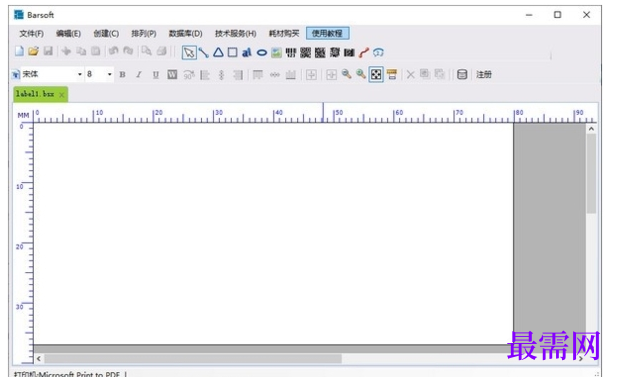Insert a 1D barcode
This screenshot has width=619, height=377.
291,53
